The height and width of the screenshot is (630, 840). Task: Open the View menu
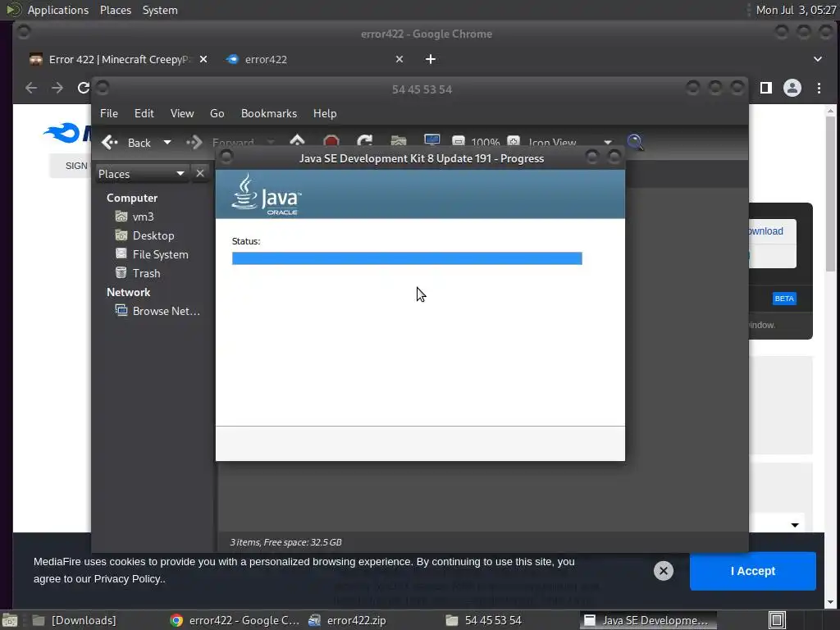(x=182, y=113)
